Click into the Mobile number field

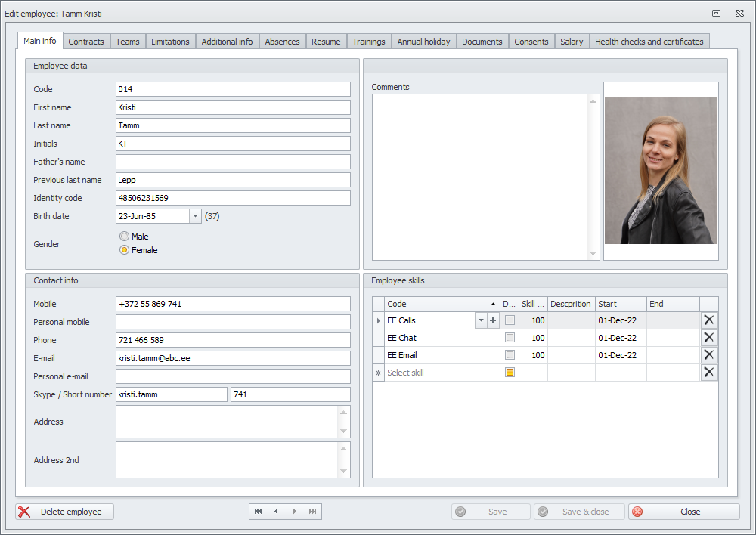pyautogui.click(x=233, y=304)
